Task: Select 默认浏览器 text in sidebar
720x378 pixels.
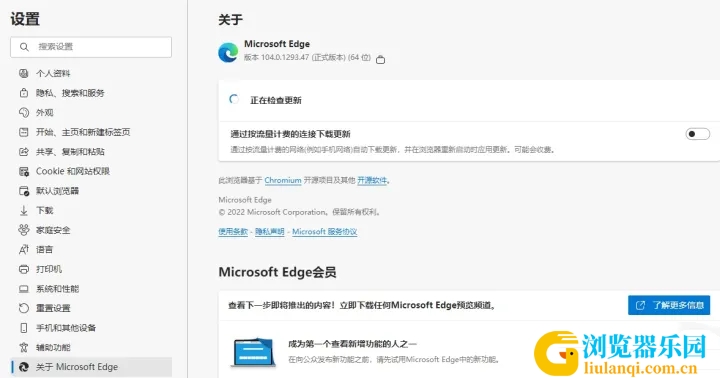Action: pos(57,191)
